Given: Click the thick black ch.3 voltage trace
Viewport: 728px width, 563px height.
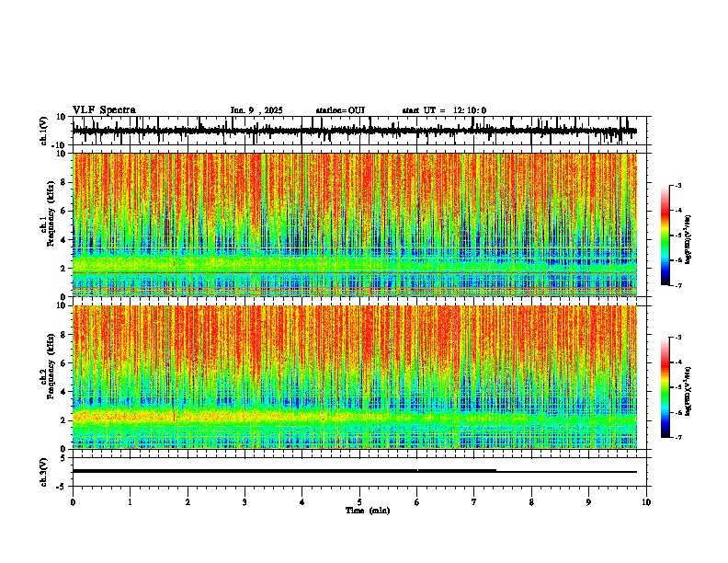Looking at the screenshot, I should pyautogui.click(x=354, y=471).
